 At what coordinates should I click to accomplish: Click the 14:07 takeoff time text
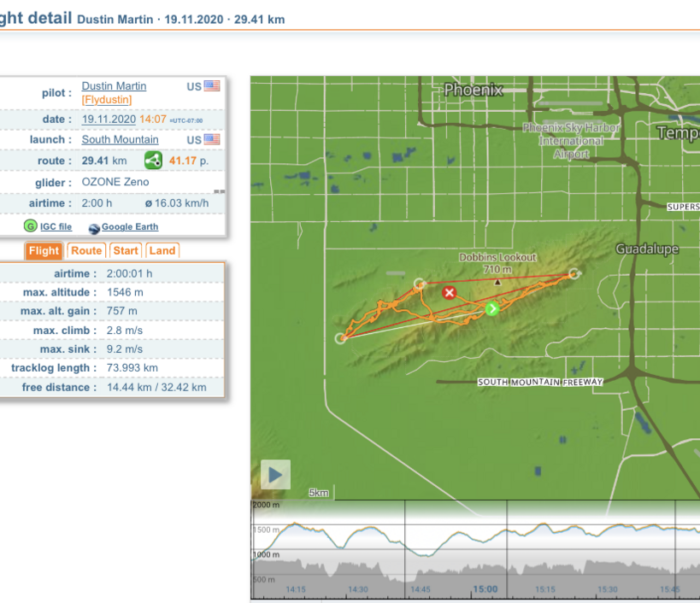tap(153, 119)
